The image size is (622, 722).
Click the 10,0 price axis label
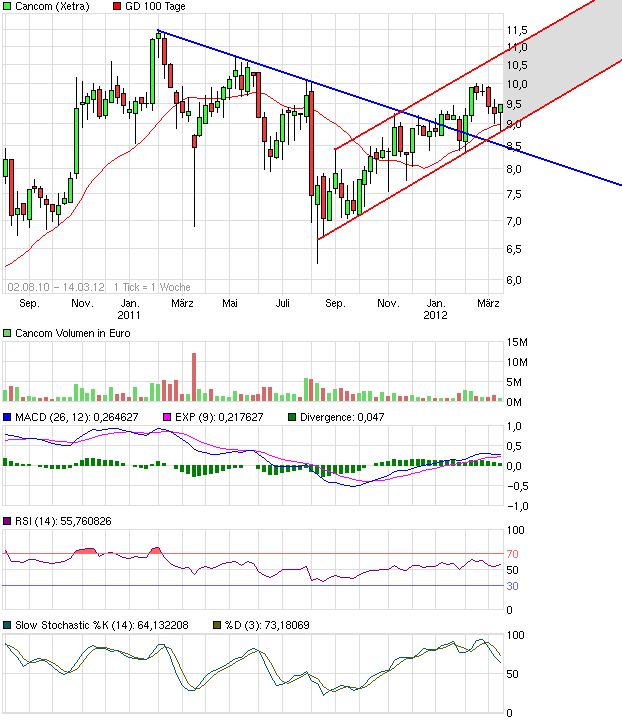click(x=517, y=84)
